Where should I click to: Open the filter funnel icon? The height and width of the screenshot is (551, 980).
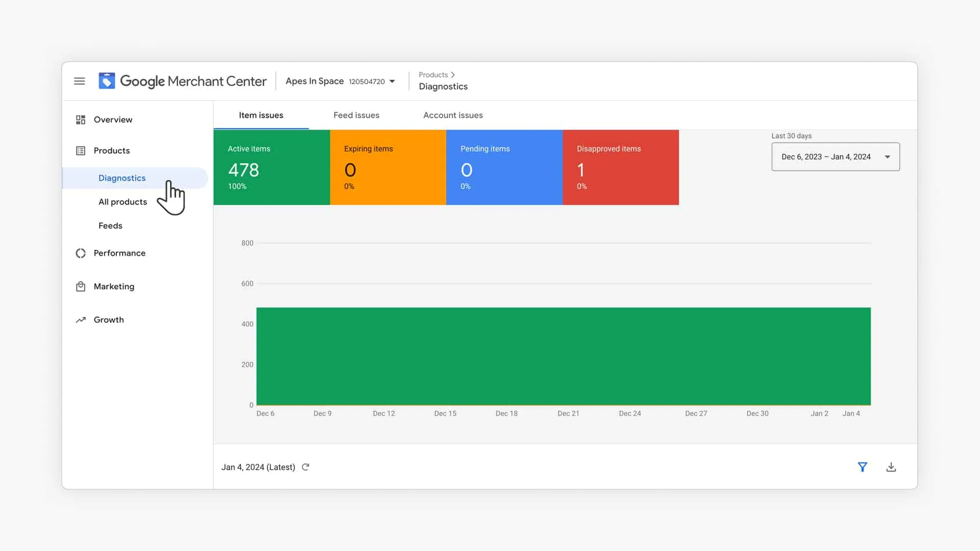[x=862, y=467]
